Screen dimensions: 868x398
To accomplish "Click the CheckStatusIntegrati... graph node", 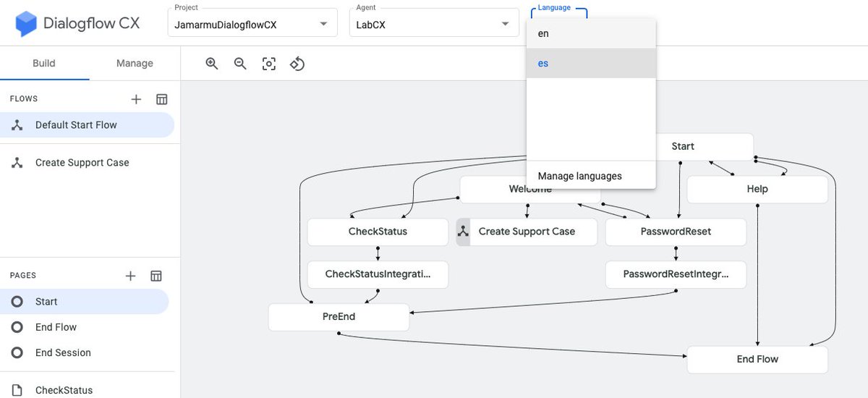I will pyautogui.click(x=378, y=274).
